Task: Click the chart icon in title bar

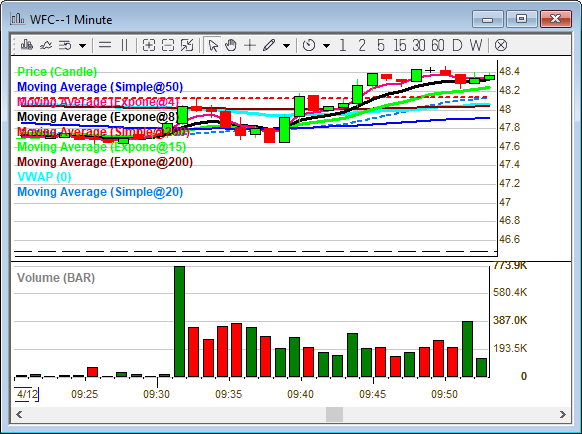Action: (17, 19)
